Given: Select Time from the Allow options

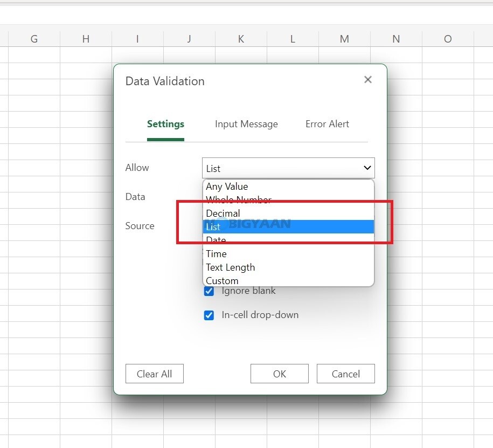Looking at the screenshot, I should tap(216, 253).
